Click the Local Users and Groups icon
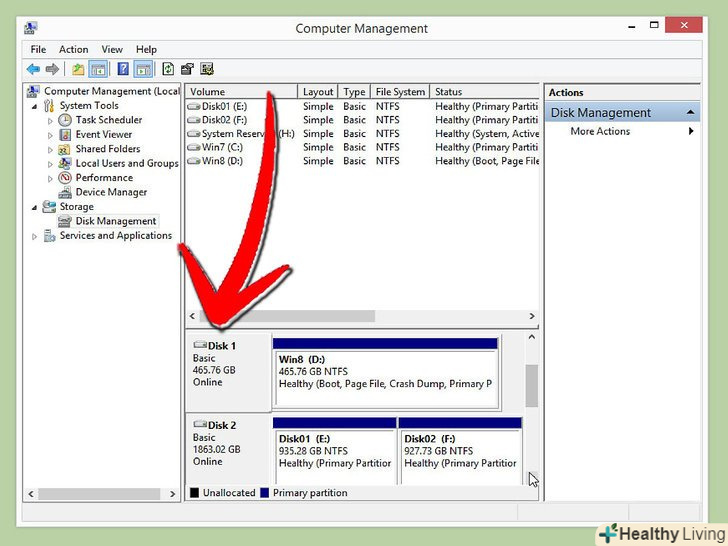 pyautogui.click(x=65, y=163)
